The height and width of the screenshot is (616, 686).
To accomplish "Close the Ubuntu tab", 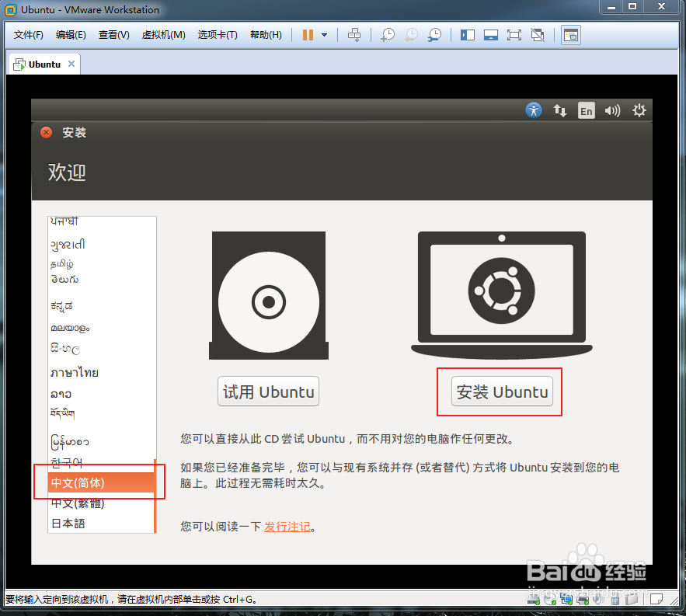I will (x=71, y=64).
